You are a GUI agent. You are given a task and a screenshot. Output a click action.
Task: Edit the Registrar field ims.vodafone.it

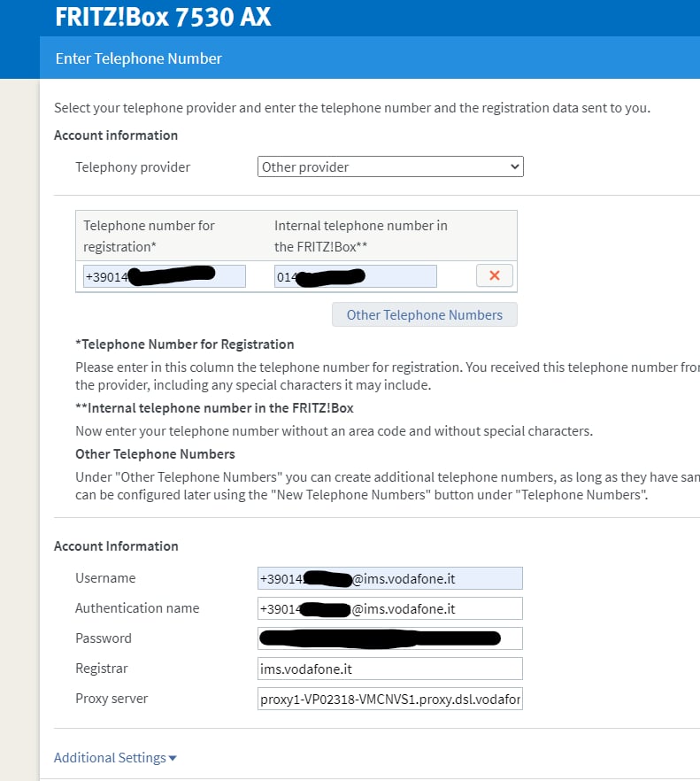(390, 669)
